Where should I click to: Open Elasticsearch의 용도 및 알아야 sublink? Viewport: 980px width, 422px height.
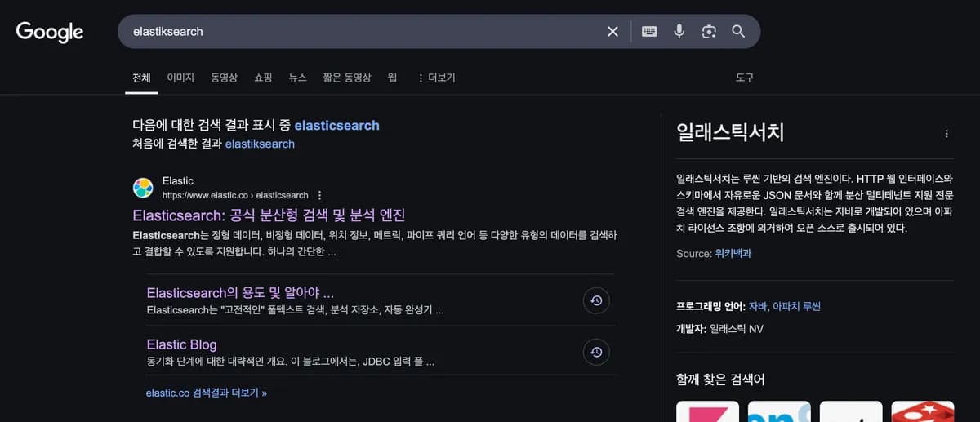click(240, 292)
